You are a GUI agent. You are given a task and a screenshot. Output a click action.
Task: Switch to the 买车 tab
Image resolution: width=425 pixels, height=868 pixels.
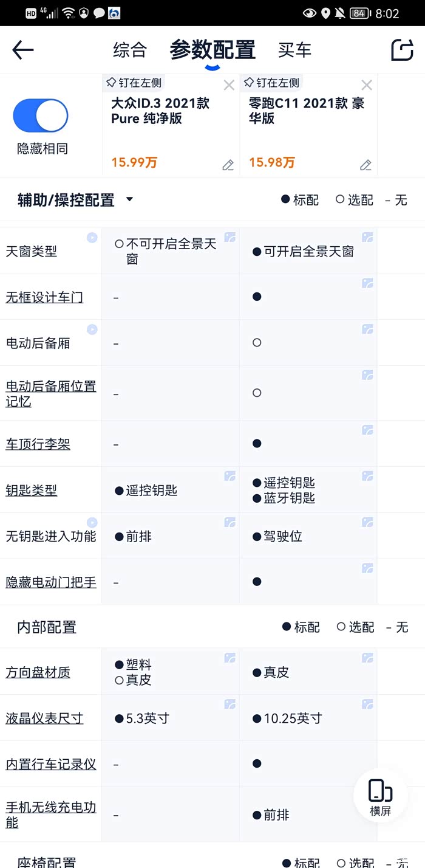294,50
